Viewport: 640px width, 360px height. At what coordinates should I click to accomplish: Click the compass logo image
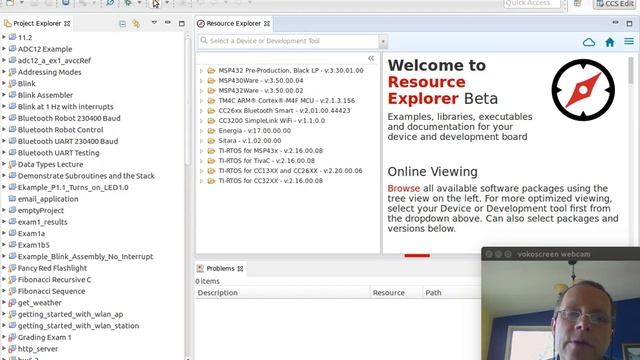tap(583, 90)
